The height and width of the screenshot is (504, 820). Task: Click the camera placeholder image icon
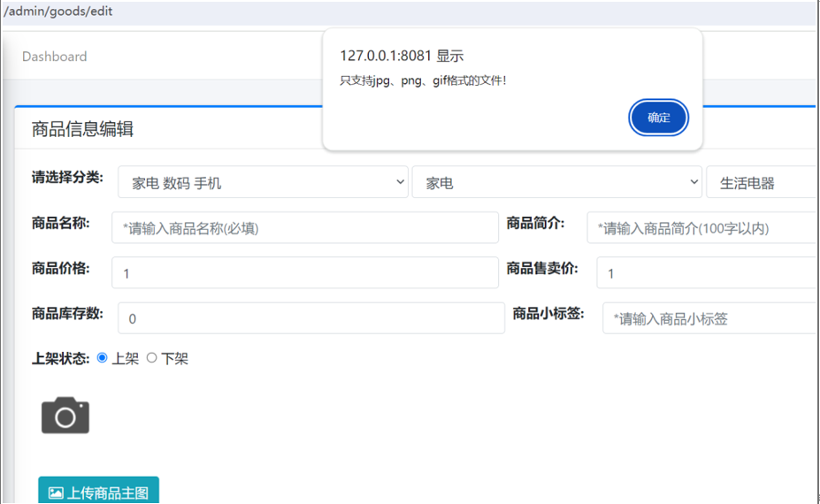[x=65, y=416]
